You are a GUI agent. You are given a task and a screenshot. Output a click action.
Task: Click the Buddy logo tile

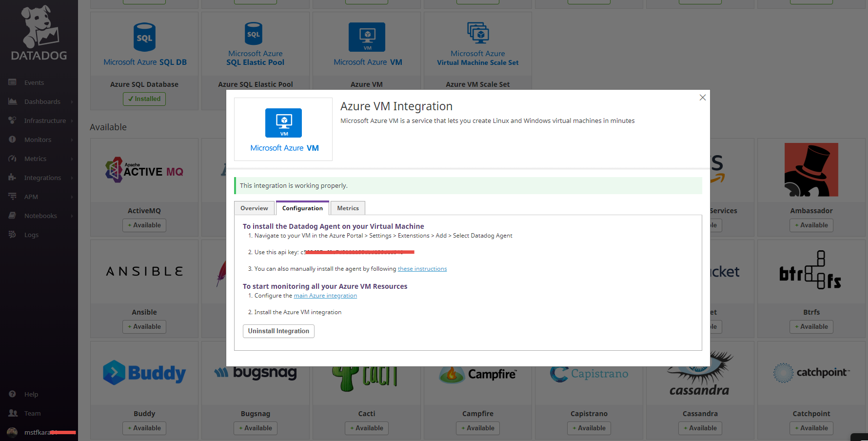pyautogui.click(x=144, y=373)
